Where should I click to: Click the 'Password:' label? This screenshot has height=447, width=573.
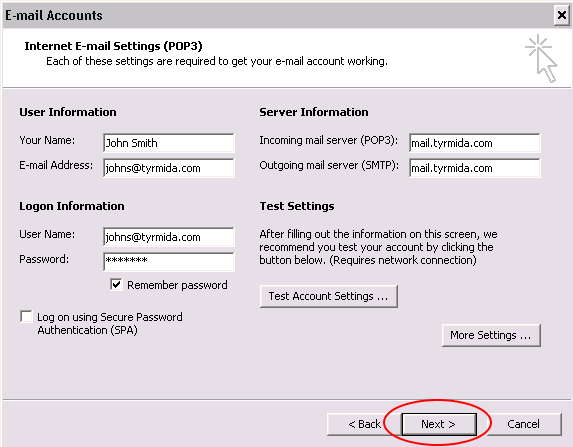[44, 259]
